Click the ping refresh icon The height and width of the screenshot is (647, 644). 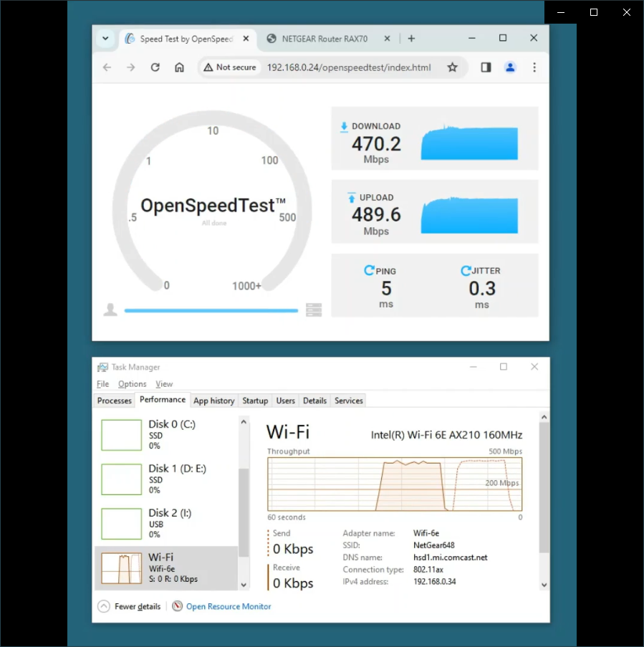[x=369, y=271]
